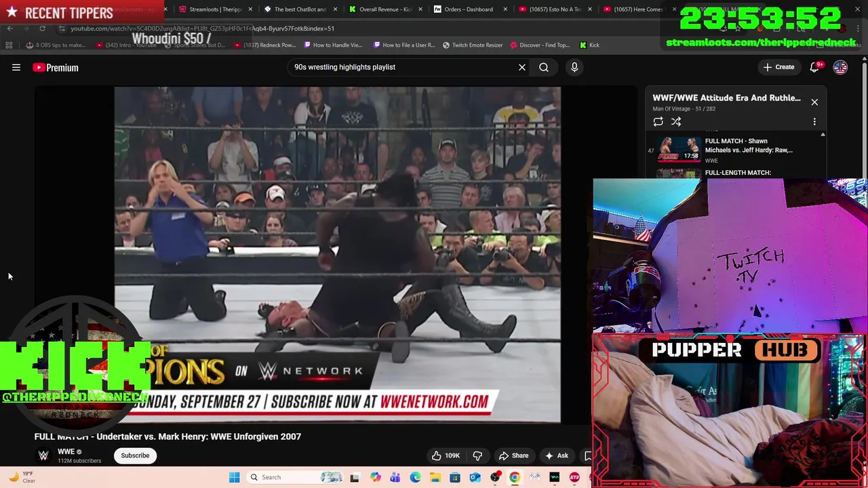This screenshot has width=868, height=488.
Task: Open the weather widget 19°F Clear
Action: click(21, 477)
